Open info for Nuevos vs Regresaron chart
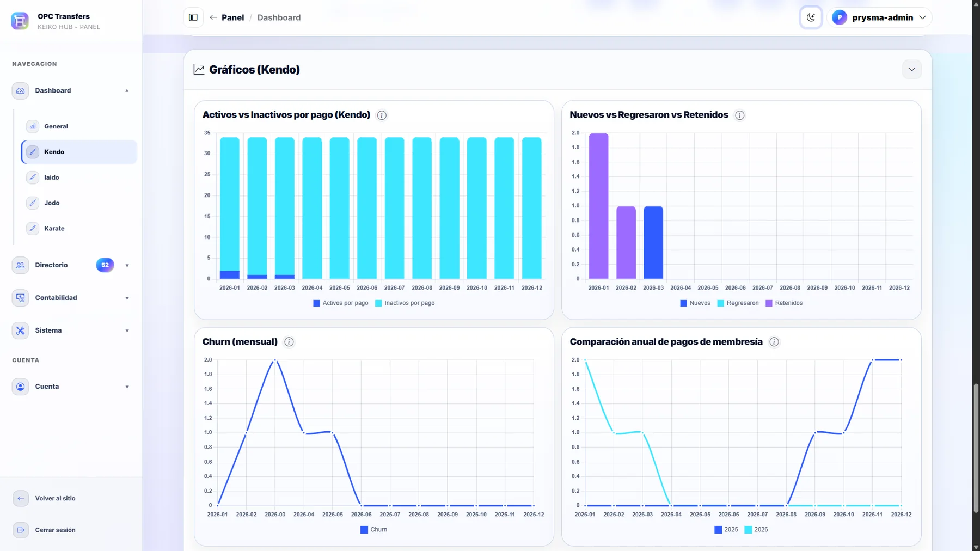 pos(739,115)
